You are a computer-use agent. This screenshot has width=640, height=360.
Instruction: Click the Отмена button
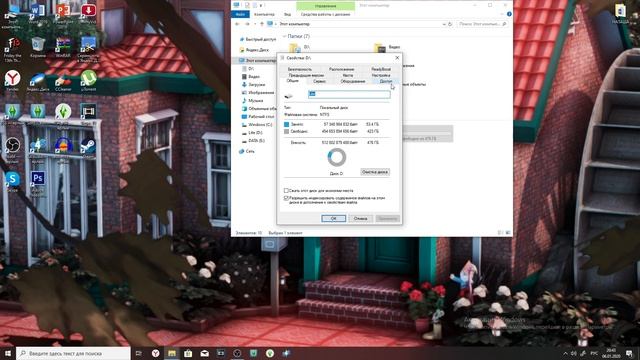point(360,218)
